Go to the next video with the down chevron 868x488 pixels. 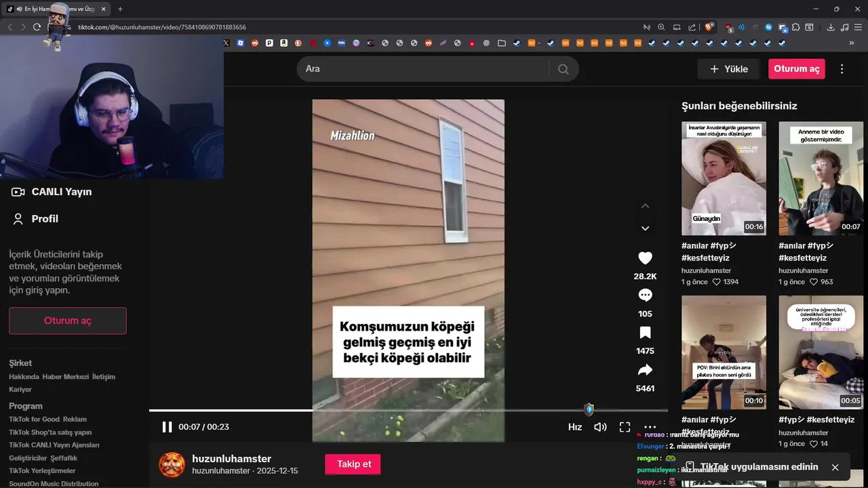[645, 228]
